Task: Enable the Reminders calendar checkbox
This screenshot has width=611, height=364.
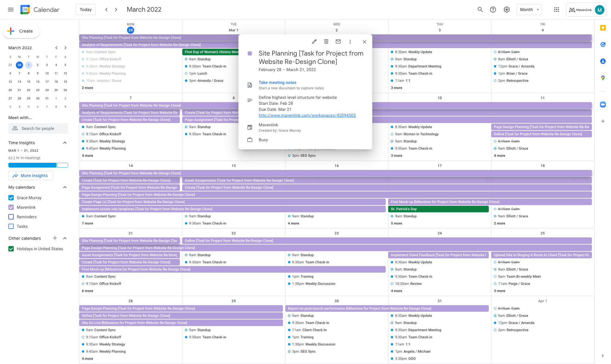Action: (x=11, y=217)
